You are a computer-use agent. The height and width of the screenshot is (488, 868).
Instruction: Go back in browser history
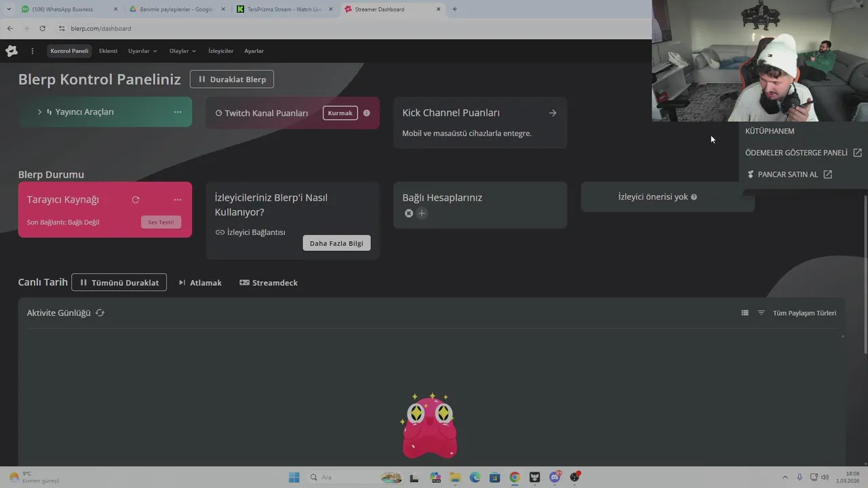coord(9,28)
